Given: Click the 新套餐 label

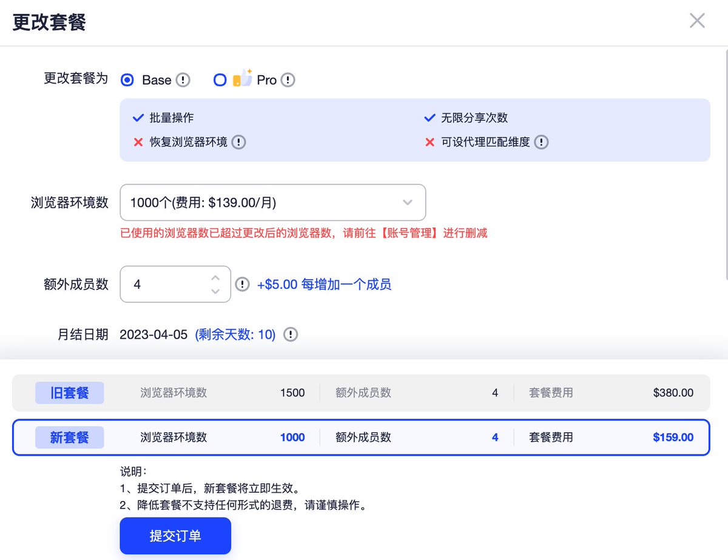Looking at the screenshot, I should click(69, 437).
